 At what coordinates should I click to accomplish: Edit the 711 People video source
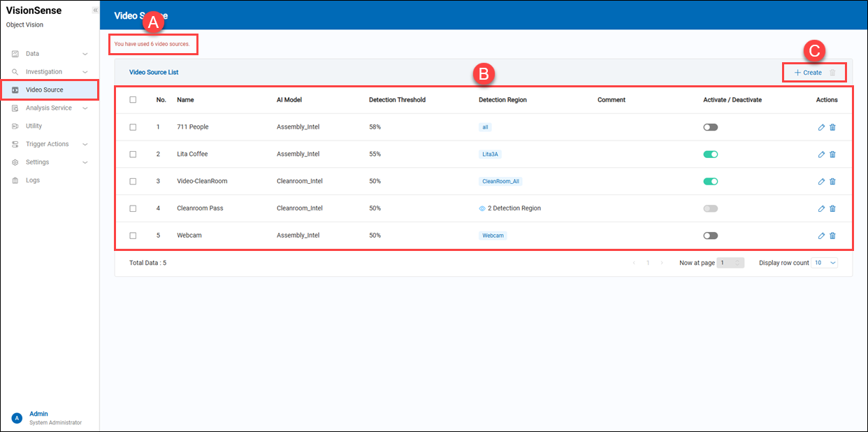pyautogui.click(x=821, y=127)
